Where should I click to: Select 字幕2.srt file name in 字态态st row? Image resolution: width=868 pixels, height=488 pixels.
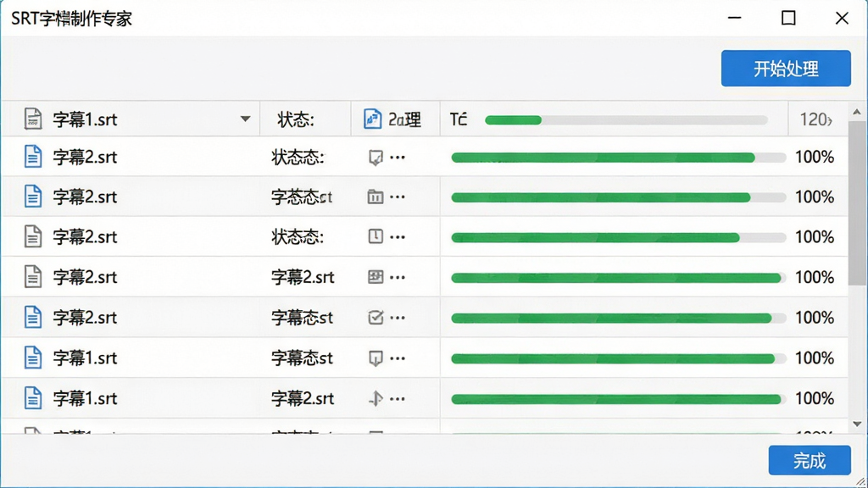pos(85,197)
